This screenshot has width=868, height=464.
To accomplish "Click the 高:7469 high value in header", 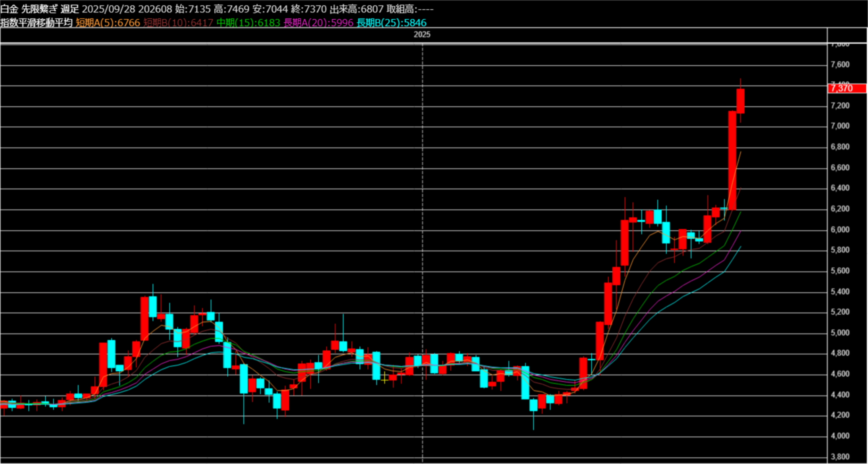I will pos(231,9).
